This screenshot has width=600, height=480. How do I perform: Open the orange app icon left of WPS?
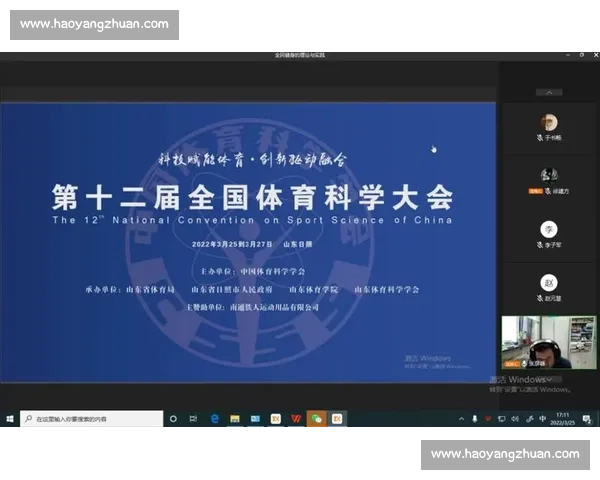coord(276,419)
